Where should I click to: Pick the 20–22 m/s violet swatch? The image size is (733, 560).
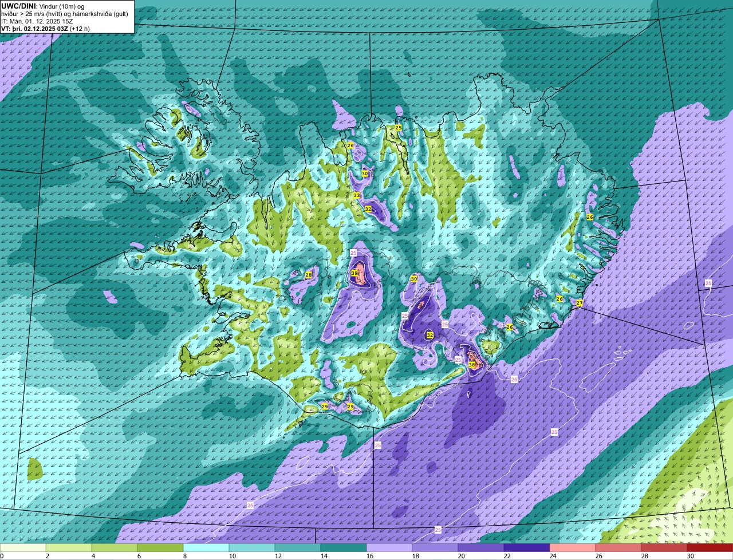[x=481, y=548]
